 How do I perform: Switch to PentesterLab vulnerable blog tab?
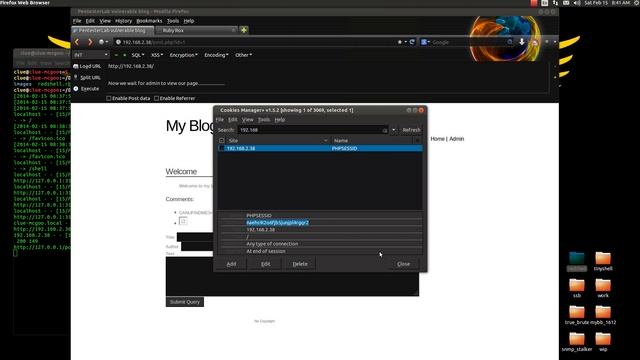113,30
